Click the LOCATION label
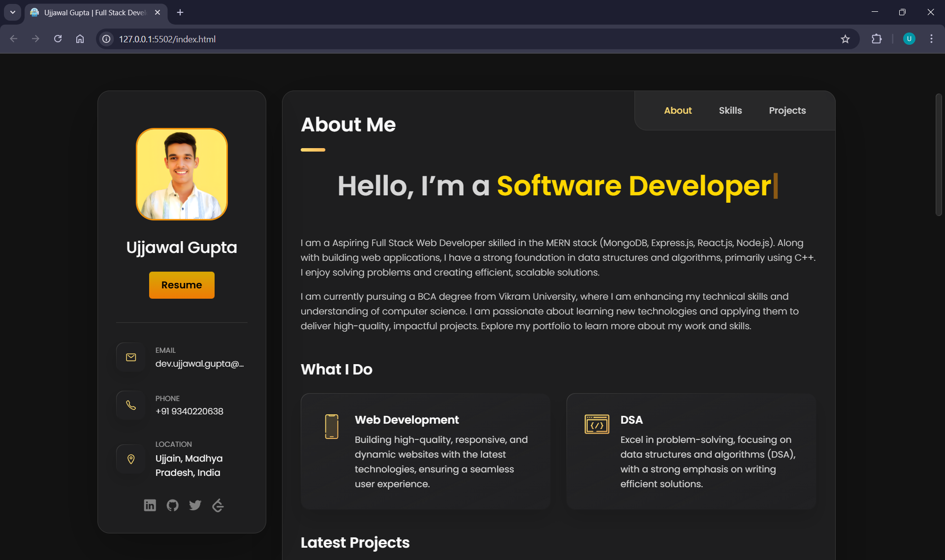 pos(173,444)
